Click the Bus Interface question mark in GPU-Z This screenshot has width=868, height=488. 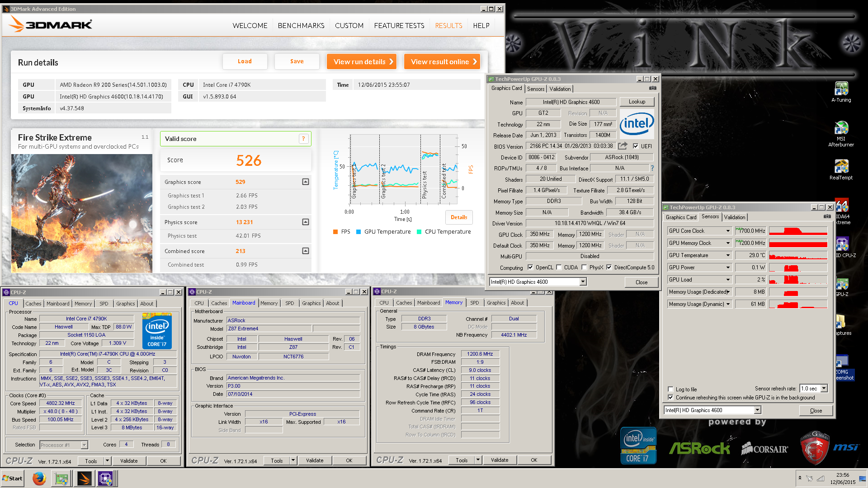(x=652, y=168)
